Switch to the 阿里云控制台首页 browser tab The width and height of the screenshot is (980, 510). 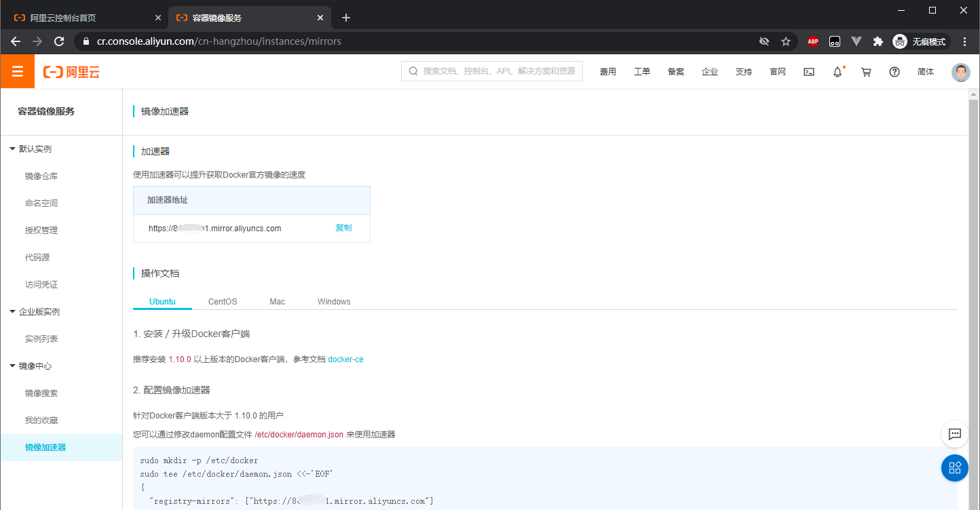(x=88, y=18)
